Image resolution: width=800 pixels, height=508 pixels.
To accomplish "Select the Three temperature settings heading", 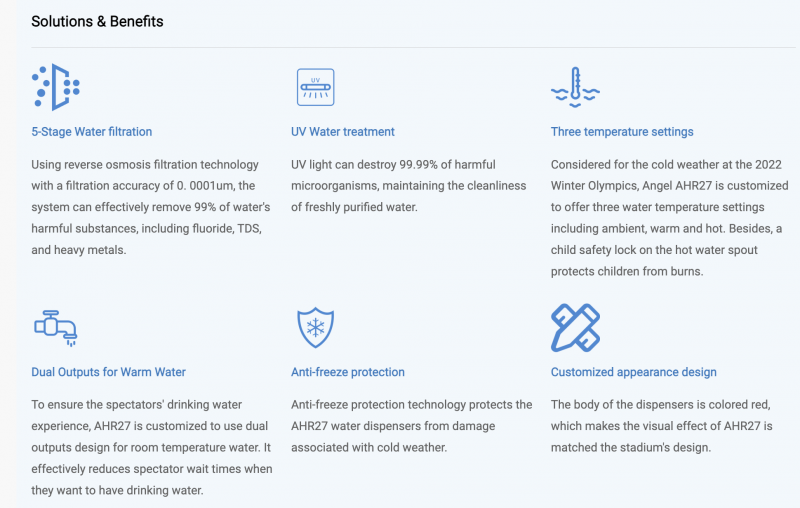I will (x=622, y=132).
